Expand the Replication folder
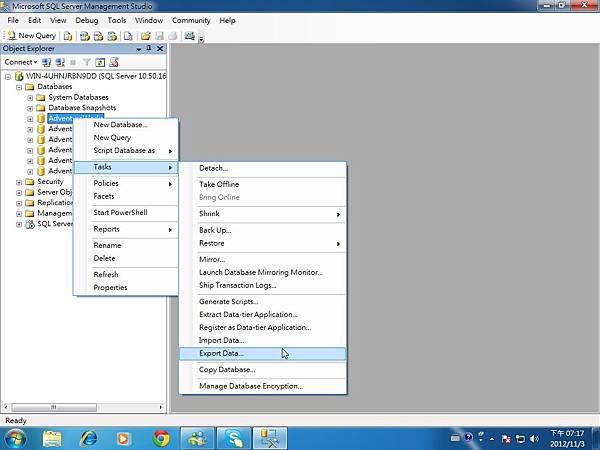This screenshot has width=600, height=450. [19, 203]
